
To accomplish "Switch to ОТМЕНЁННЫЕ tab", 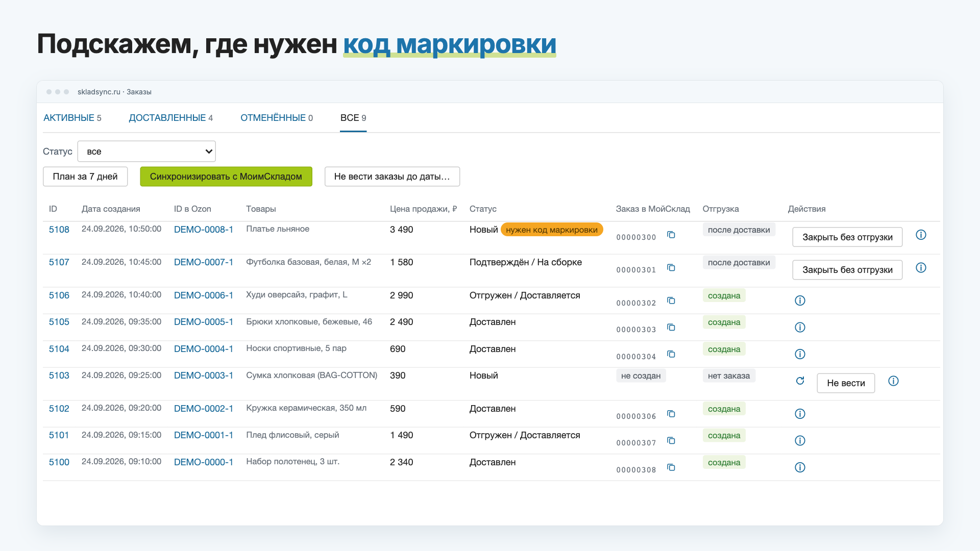I will (277, 118).
